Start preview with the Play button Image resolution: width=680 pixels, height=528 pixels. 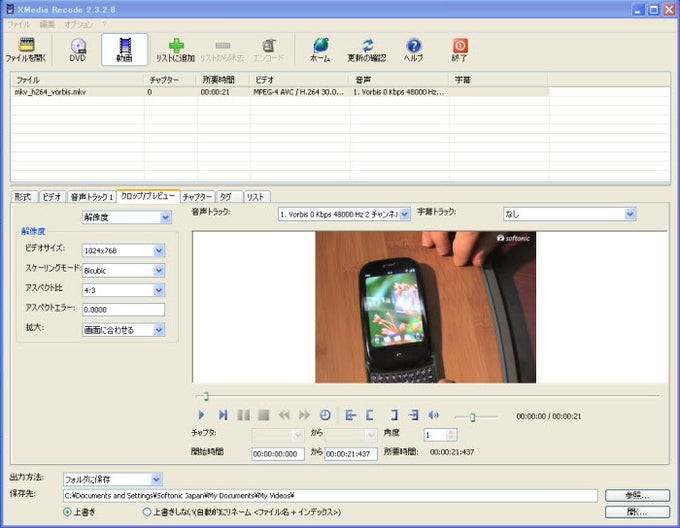[x=201, y=415]
